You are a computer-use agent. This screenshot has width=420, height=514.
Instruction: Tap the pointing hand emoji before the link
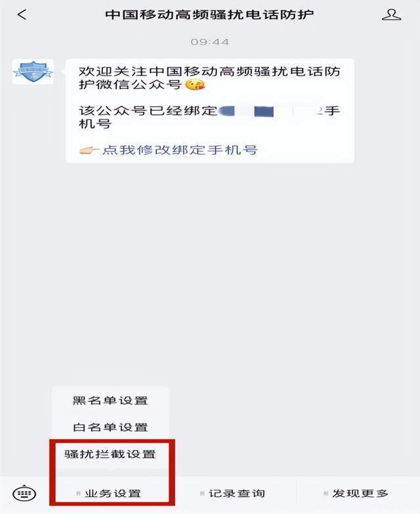[x=89, y=150]
